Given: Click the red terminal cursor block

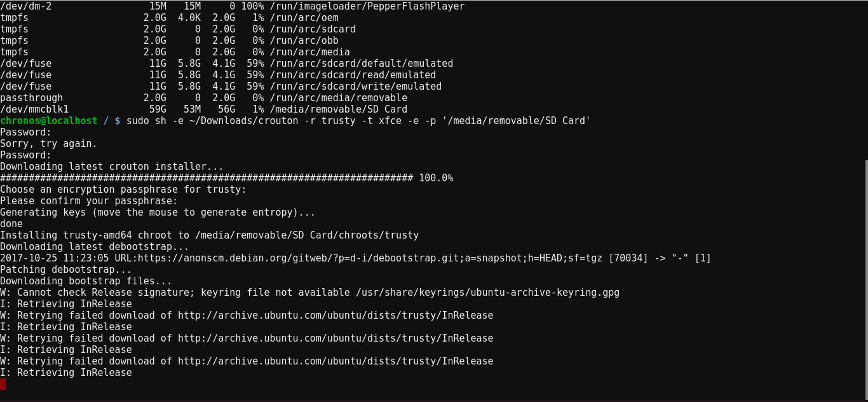Looking at the screenshot, I should [x=3, y=384].
